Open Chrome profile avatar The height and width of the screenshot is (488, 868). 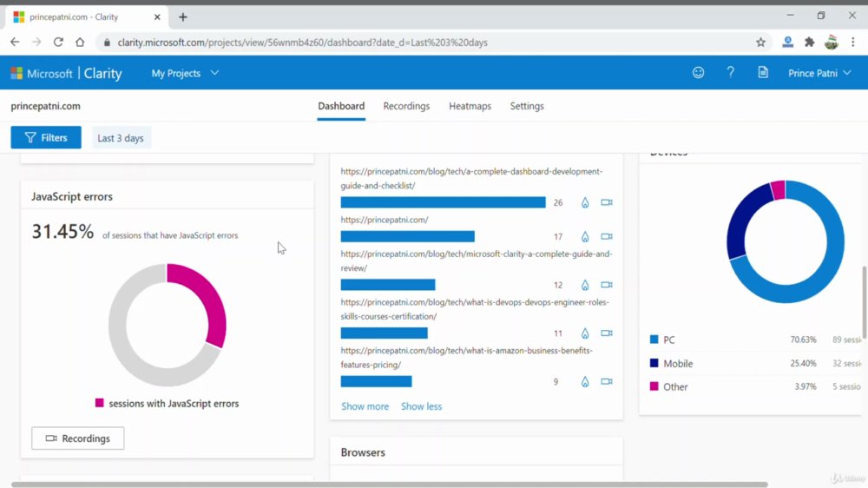tap(831, 42)
